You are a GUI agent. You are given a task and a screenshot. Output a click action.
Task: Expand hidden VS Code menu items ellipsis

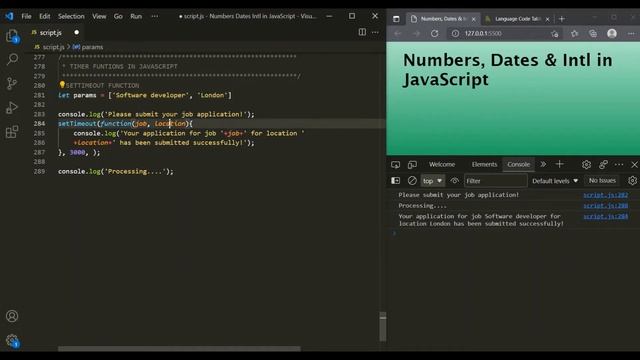point(154,16)
